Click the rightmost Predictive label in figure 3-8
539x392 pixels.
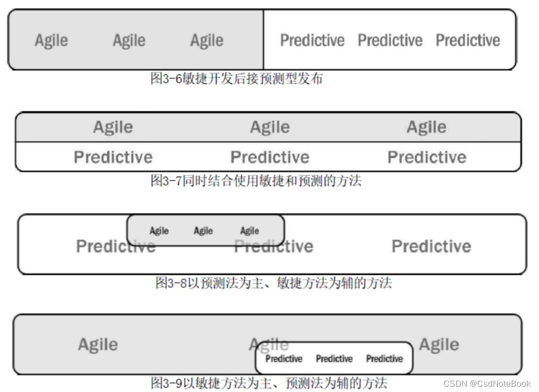[431, 247]
